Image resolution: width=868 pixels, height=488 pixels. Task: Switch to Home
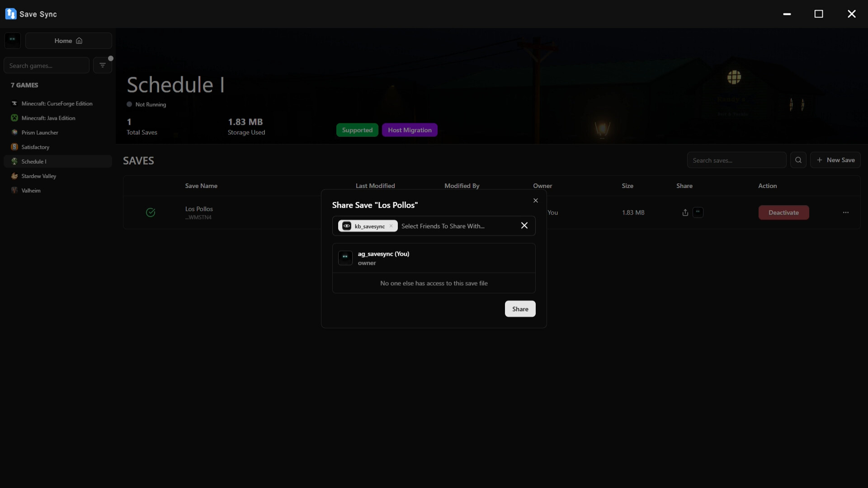68,41
